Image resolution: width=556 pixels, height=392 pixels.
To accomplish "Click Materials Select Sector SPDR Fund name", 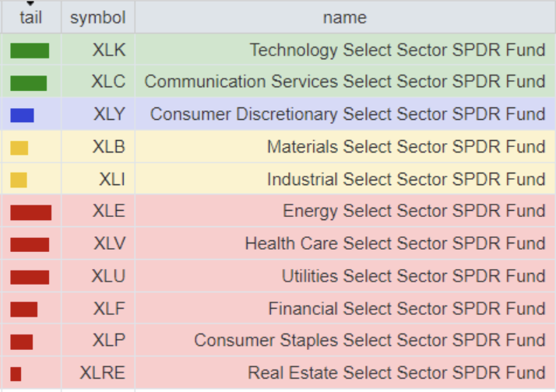I will pos(406,147).
